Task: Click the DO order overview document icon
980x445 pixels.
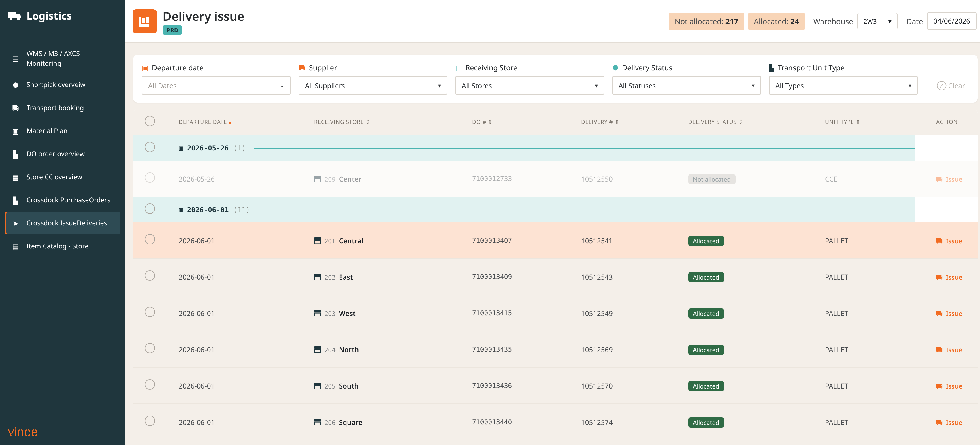Action: click(16, 154)
